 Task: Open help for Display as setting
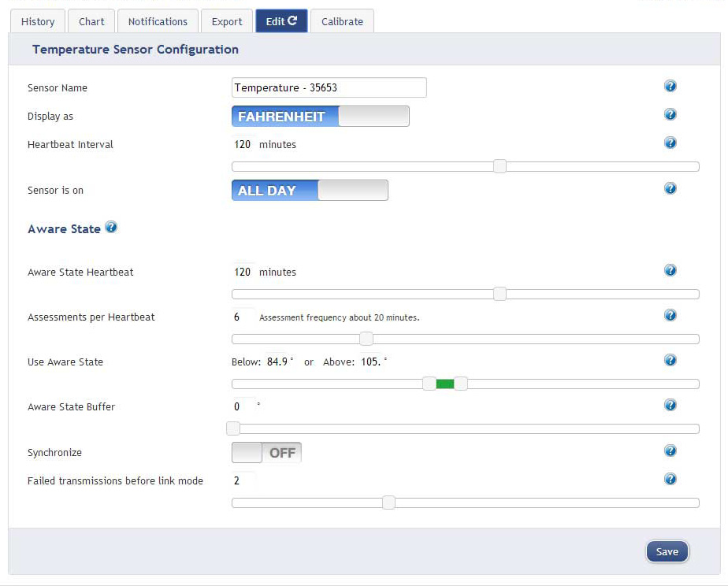[x=670, y=114]
